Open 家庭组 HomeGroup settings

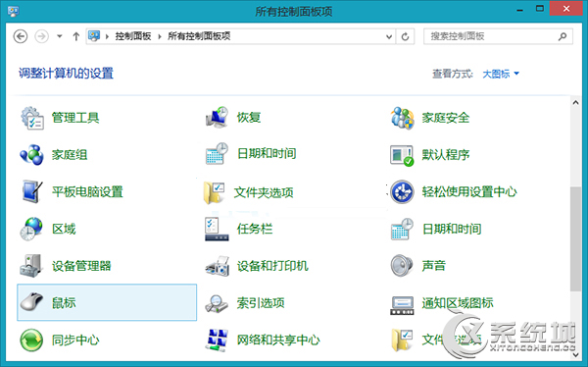click(54, 154)
